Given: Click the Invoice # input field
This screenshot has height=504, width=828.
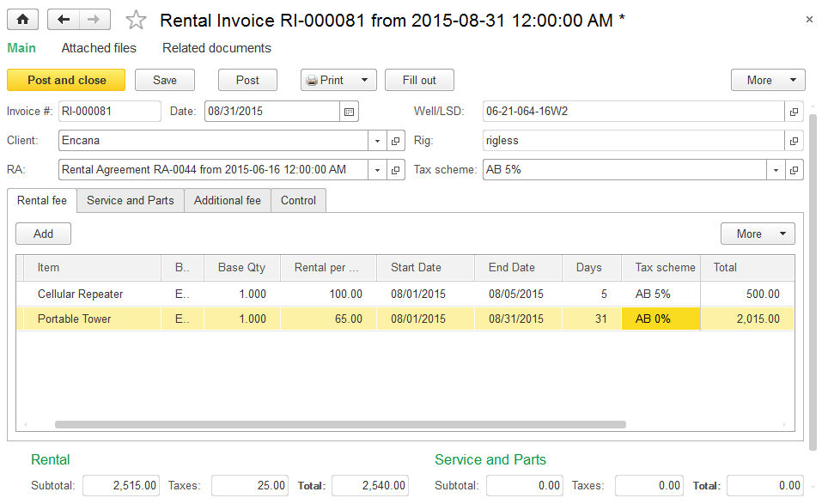Looking at the screenshot, I should 109,112.
